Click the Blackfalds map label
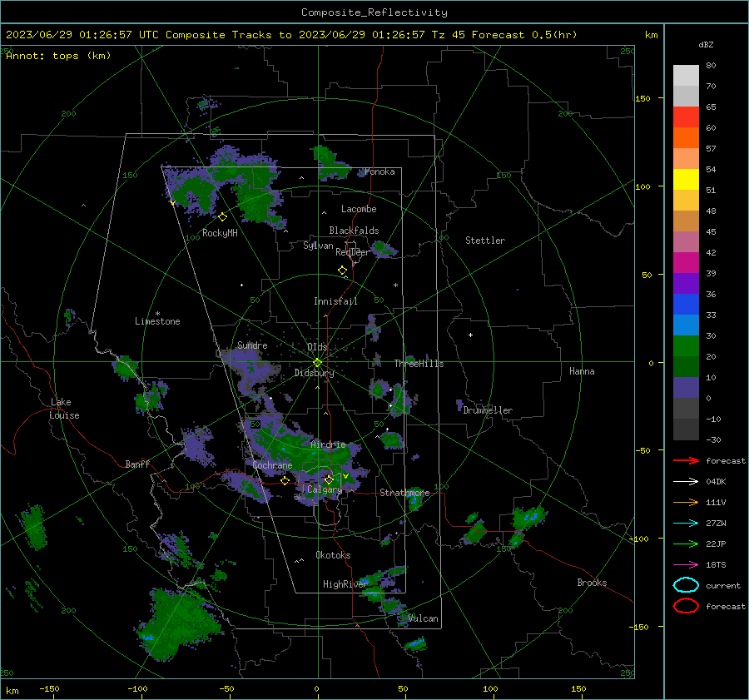The width and height of the screenshot is (749, 700). [x=354, y=231]
